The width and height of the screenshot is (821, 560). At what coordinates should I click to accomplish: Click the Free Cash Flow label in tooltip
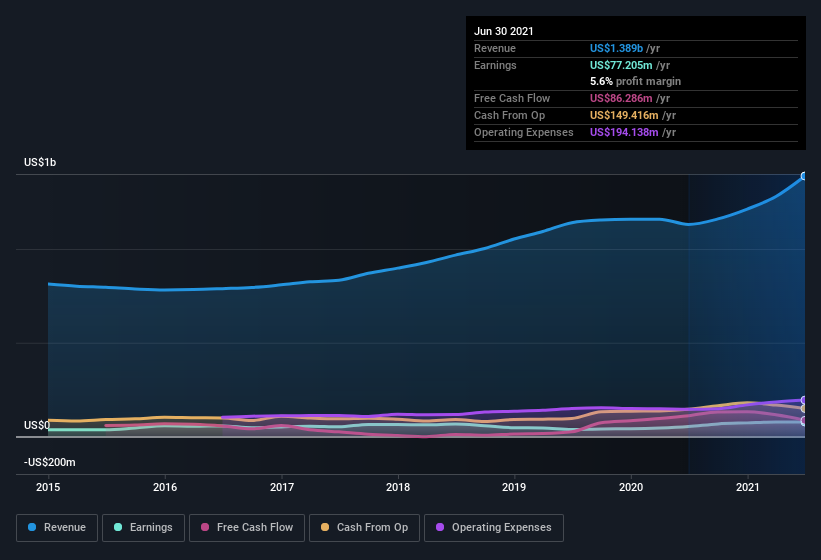pos(512,98)
